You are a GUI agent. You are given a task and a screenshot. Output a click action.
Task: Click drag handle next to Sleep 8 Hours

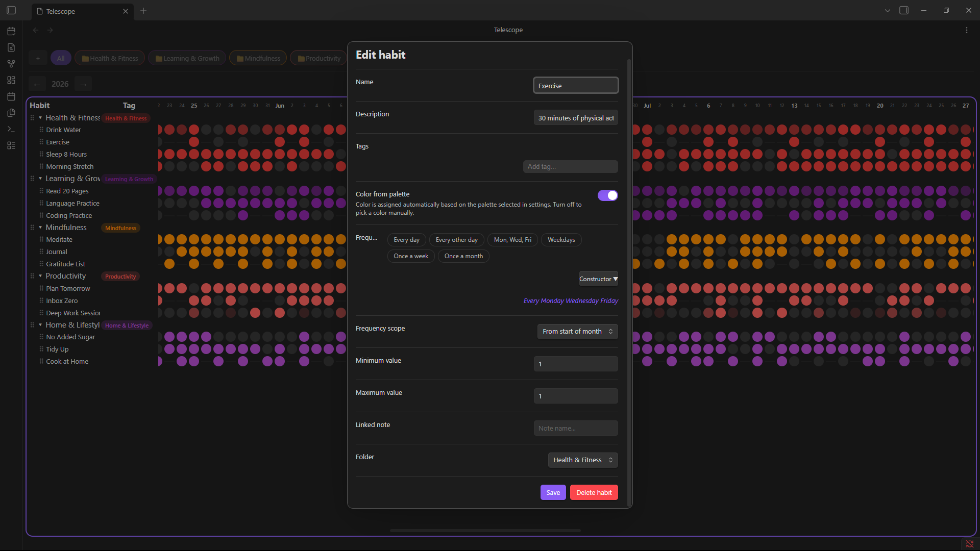(x=41, y=154)
